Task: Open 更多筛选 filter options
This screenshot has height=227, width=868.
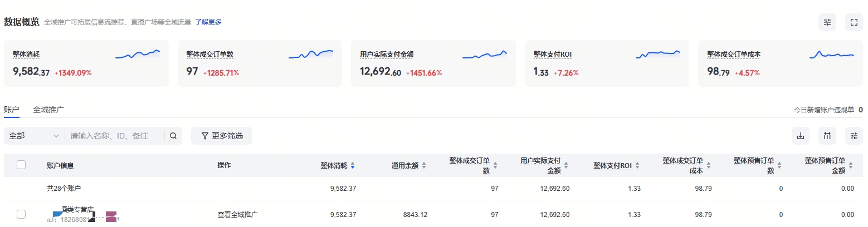Action: (x=222, y=136)
